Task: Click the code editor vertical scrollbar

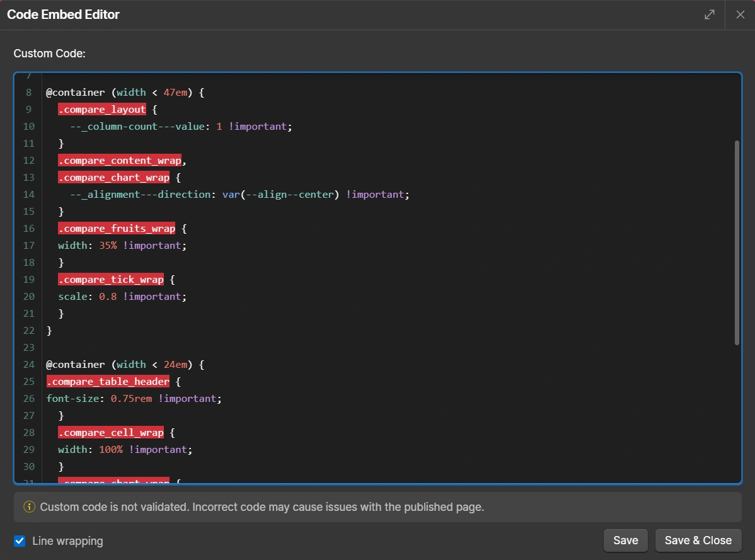Action: [737, 243]
